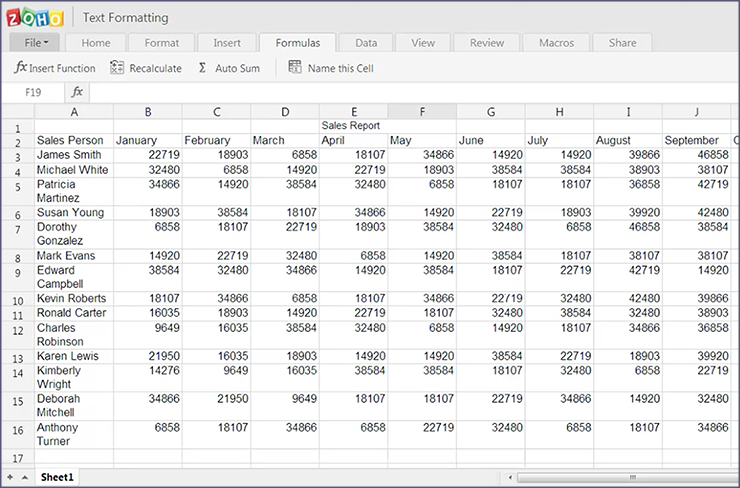Viewport: 740px width, 488px height.
Task: Click the cell name box showing F19
Action: 34,92
